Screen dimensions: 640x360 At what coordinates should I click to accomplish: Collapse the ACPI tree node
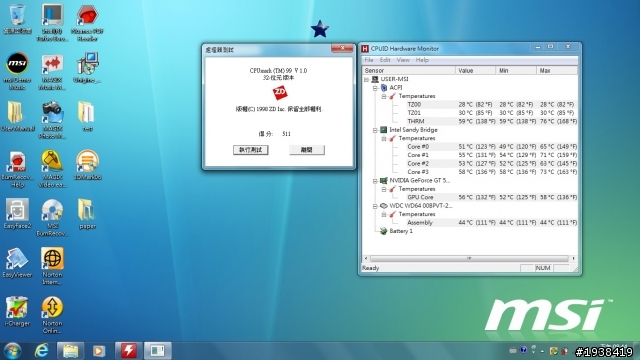[375, 88]
